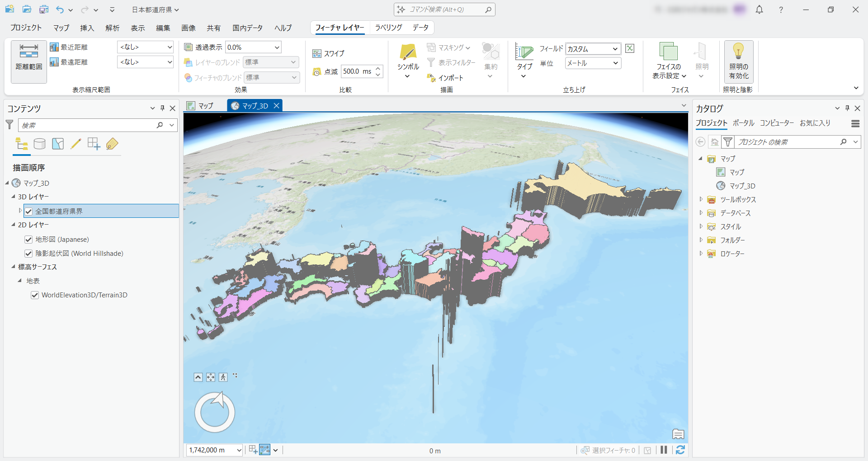Click the スワイプ swipe tool
Viewport: 868px width, 461px height.
click(329, 54)
